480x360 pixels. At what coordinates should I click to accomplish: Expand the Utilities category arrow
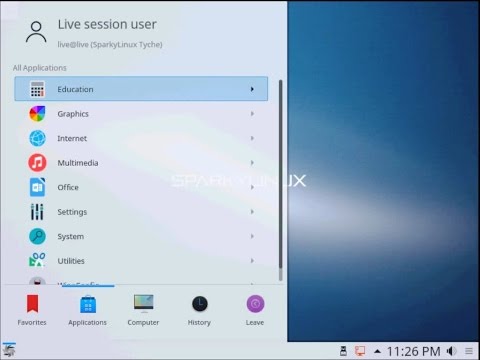[x=252, y=260]
